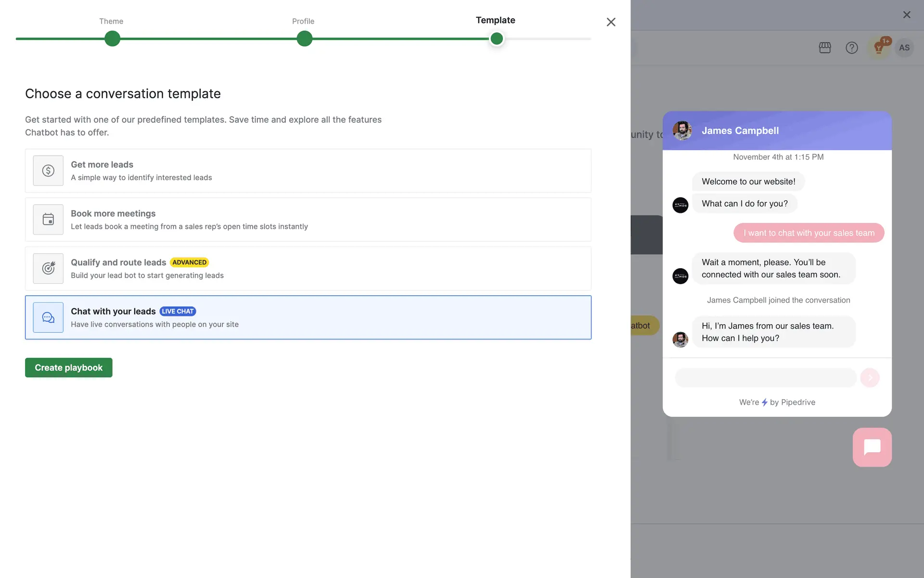The height and width of the screenshot is (578, 924).
Task: Close the template setup dialog
Action: pos(611,22)
